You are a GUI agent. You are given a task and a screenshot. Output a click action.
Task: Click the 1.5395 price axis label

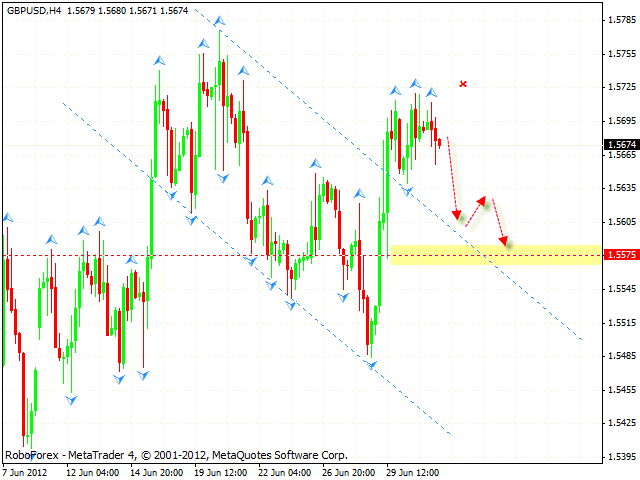pos(620,457)
